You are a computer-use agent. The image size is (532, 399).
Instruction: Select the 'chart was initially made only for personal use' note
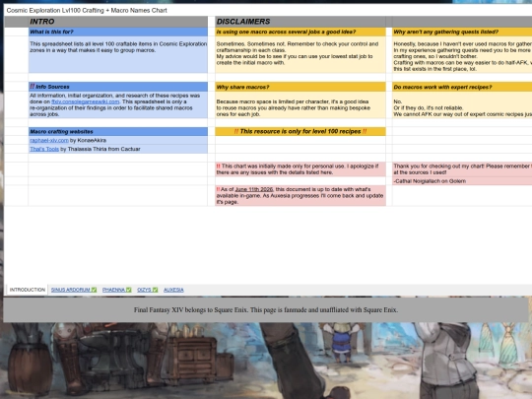(x=300, y=169)
